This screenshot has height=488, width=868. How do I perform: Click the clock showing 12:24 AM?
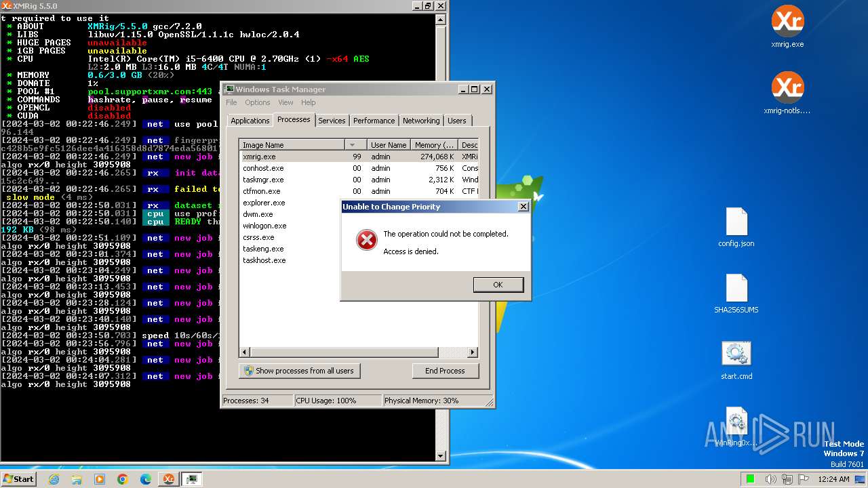(x=834, y=479)
